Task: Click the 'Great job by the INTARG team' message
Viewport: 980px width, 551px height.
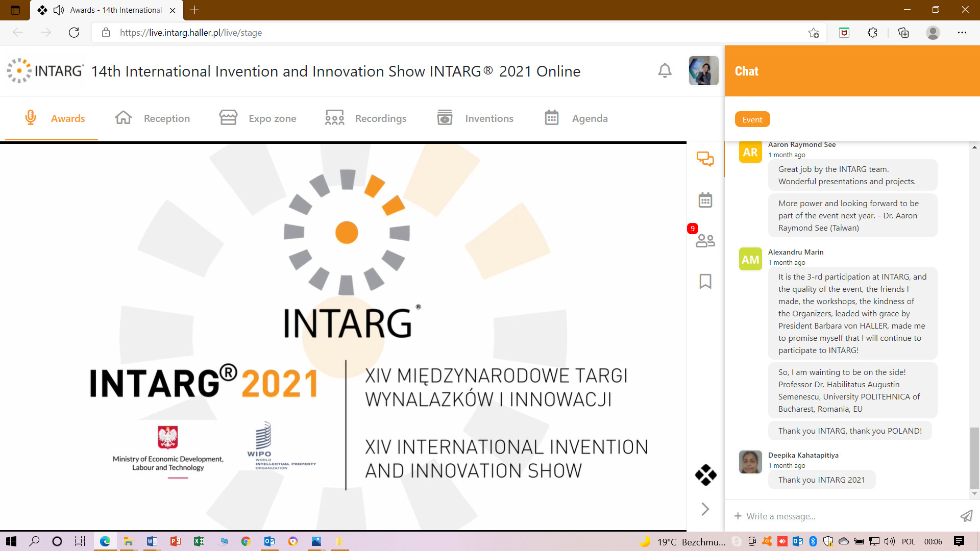Action: 852,175
